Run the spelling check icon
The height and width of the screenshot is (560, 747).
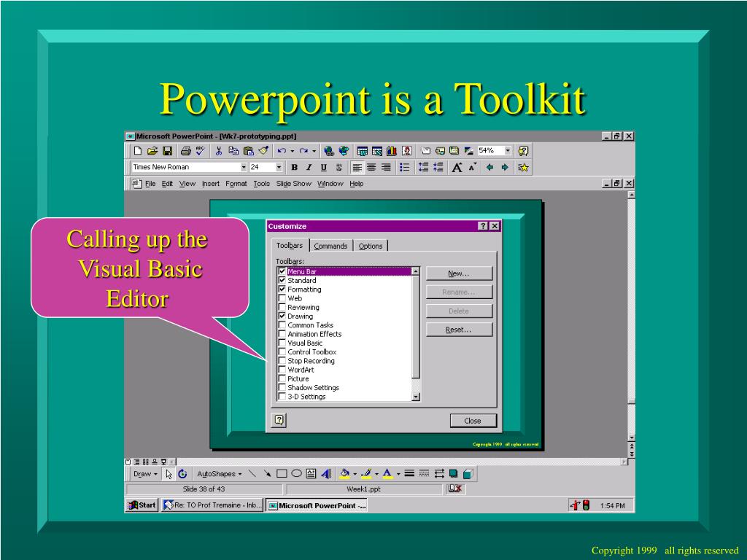pyautogui.click(x=200, y=151)
